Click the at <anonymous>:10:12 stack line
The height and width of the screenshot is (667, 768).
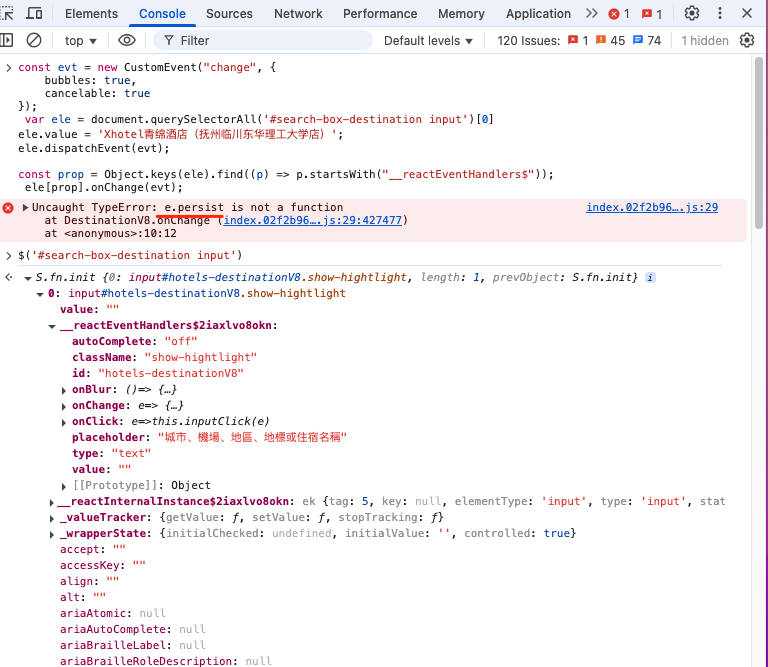click(110, 234)
